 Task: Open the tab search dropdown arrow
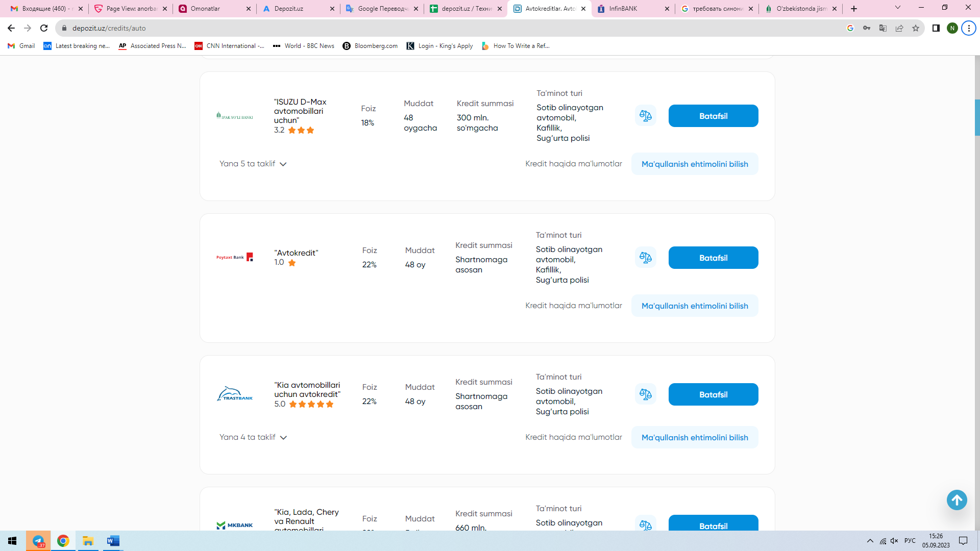click(x=898, y=8)
